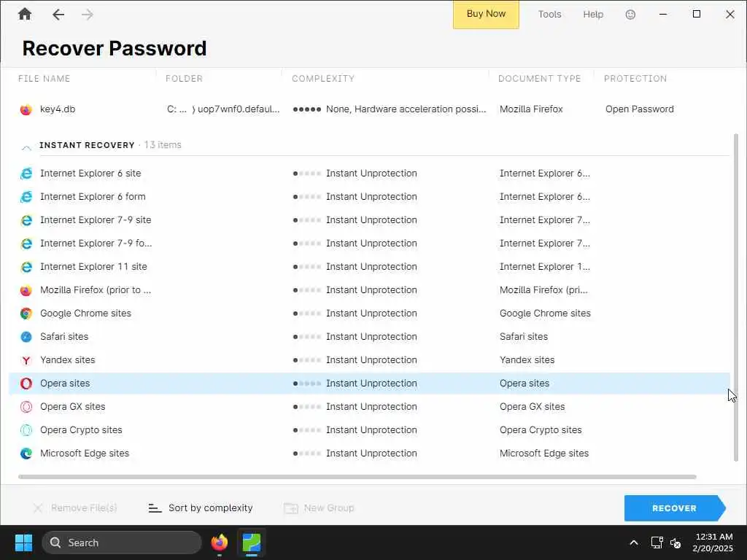Screen dimensions: 747x560
Task: Show hidden tray icons chevron
Action: coord(634,542)
